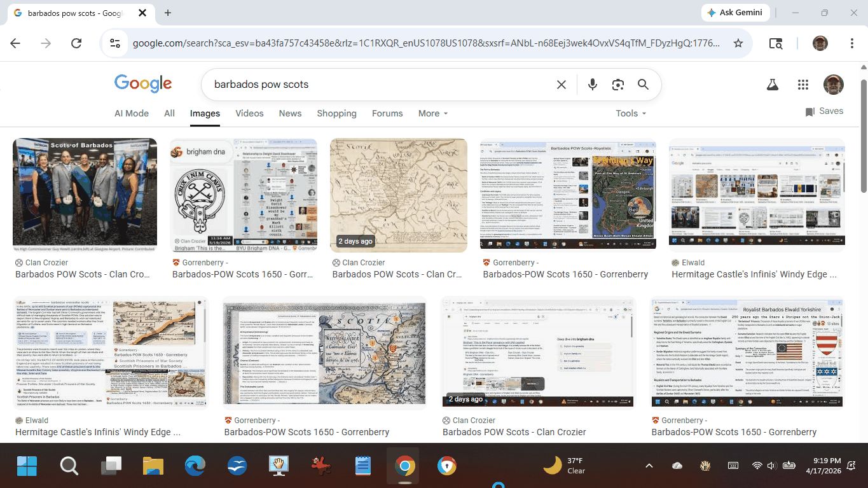Open Google Lens image search

coord(617,85)
